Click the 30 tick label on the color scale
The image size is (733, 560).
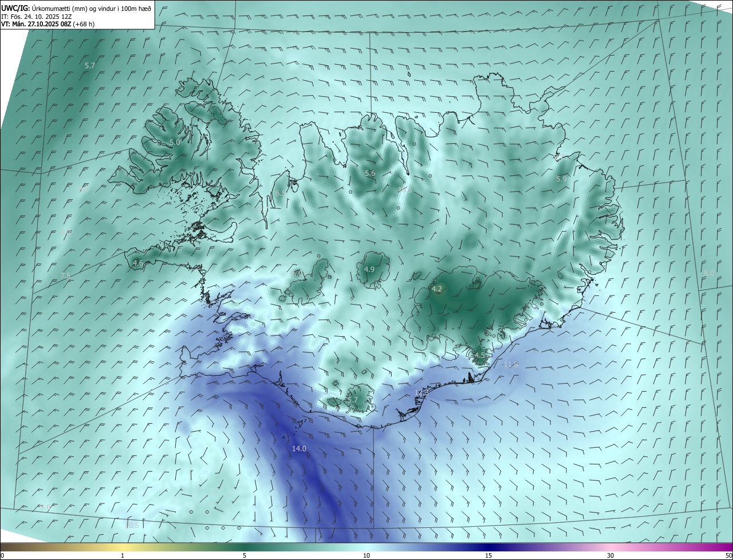coord(610,555)
